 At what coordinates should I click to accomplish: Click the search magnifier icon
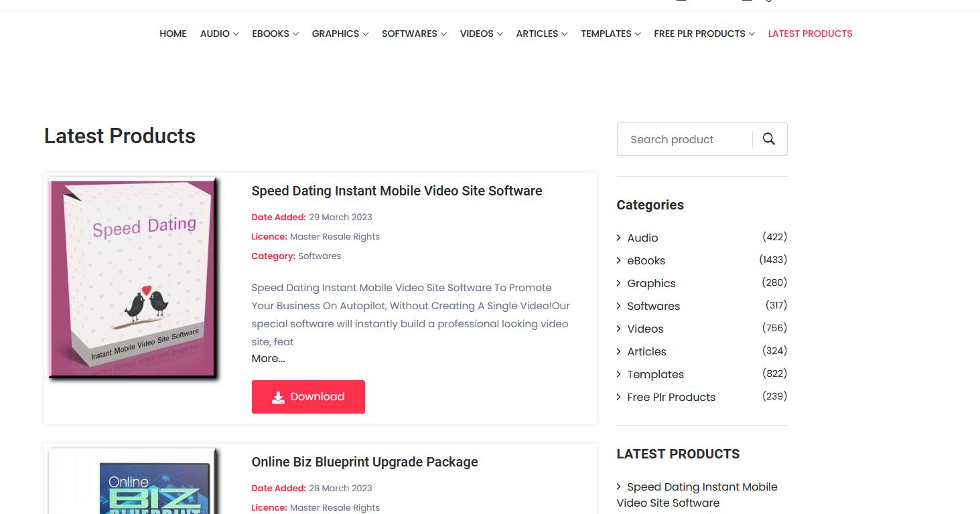[769, 139]
